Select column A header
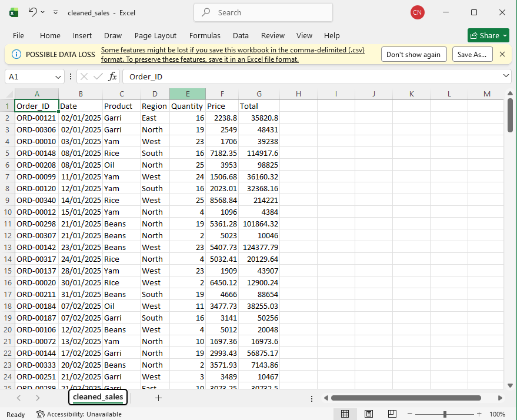Screen dimensions: 517x420 (x=37, y=94)
